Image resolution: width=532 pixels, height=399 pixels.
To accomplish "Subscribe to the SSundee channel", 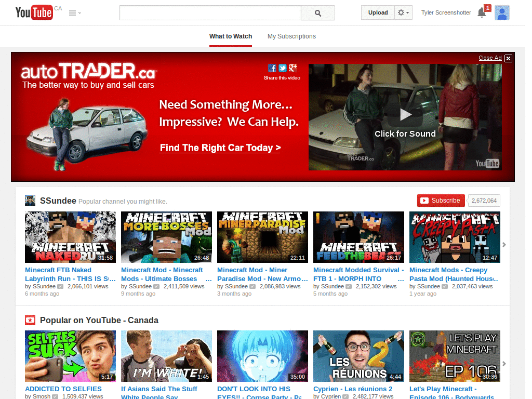I will coord(441,201).
